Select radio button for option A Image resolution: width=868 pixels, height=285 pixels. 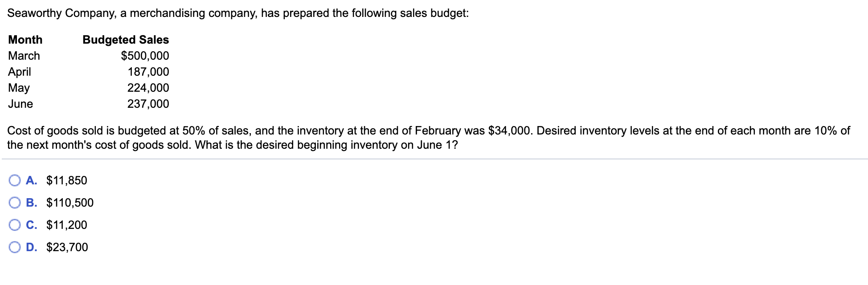pyautogui.click(x=15, y=180)
